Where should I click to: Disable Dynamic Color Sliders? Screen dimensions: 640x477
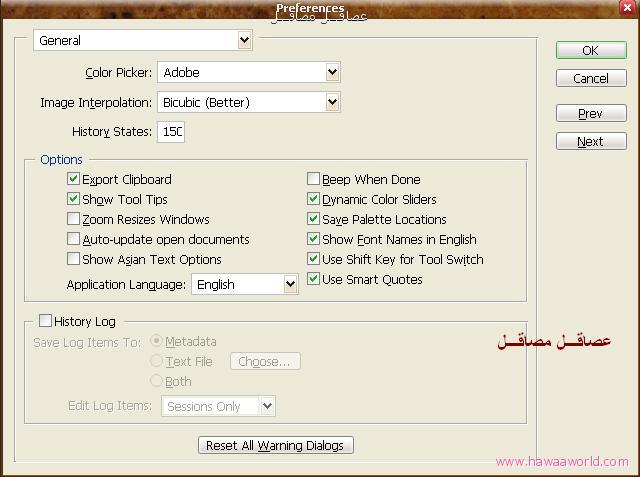point(313,199)
